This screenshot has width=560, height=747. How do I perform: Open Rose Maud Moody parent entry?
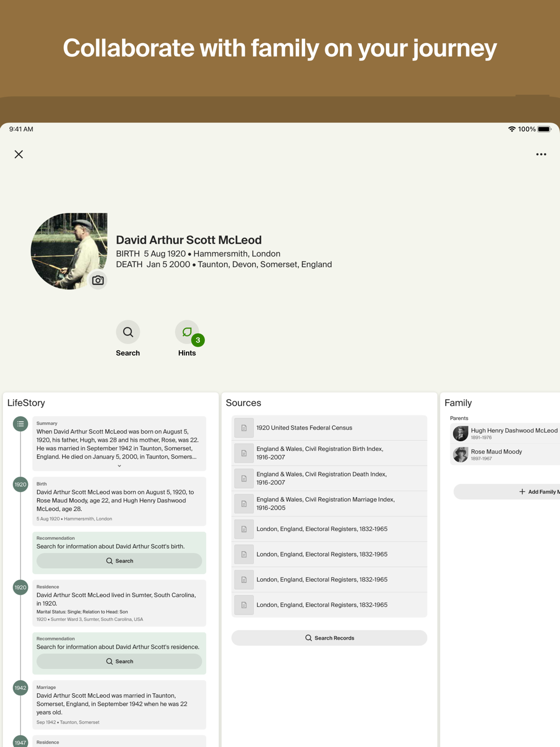click(505, 455)
